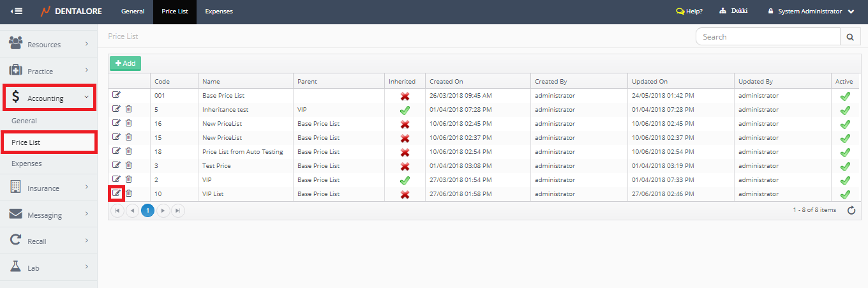
Task: Expand the Insurance sidebar section
Action: pyautogui.click(x=49, y=188)
